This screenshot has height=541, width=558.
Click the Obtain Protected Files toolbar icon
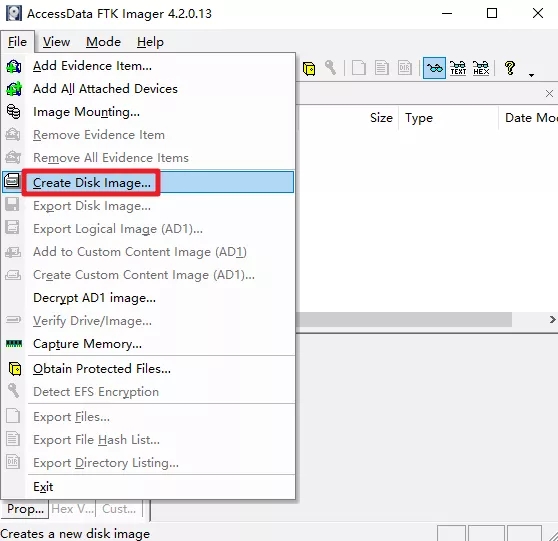point(309,68)
